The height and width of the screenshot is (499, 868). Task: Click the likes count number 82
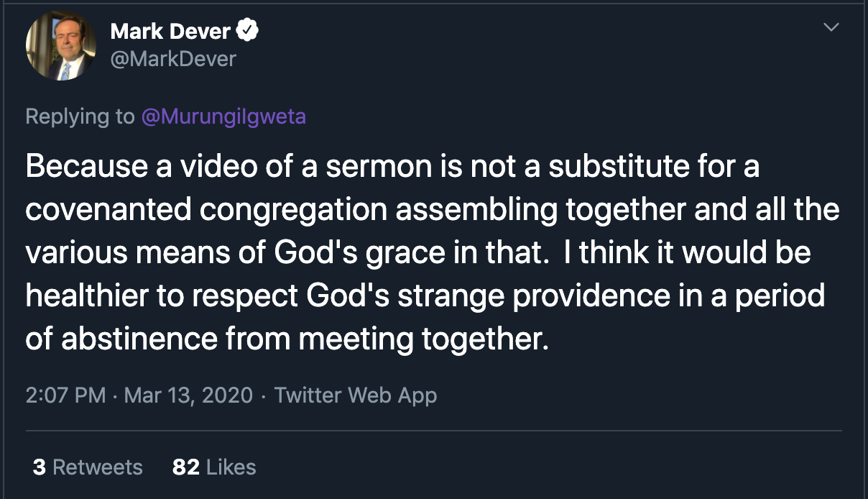(x=185, y=467)
